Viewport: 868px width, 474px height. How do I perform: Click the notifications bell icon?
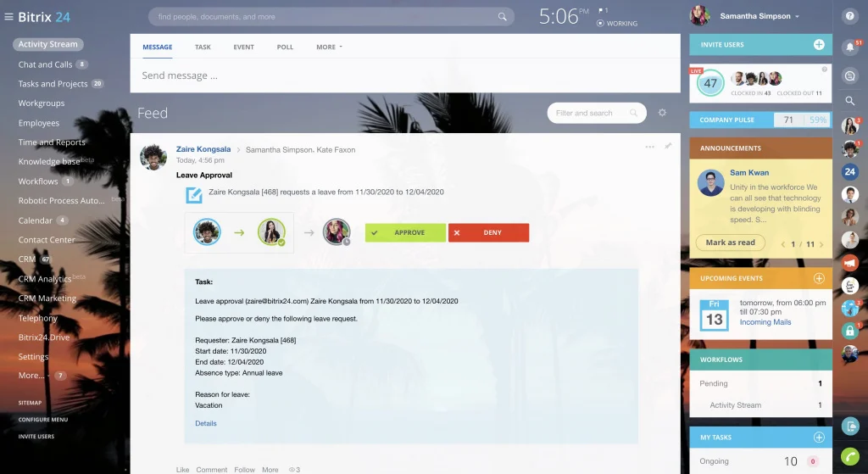(x=849, y=48)
